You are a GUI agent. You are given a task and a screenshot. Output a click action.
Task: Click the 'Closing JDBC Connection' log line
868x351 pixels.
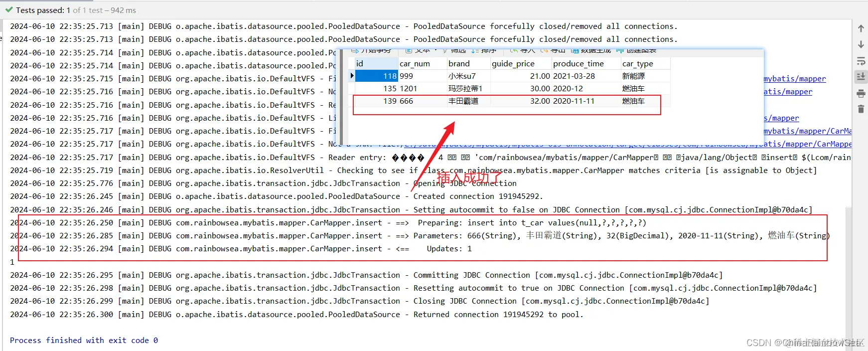tap(360, 301)
